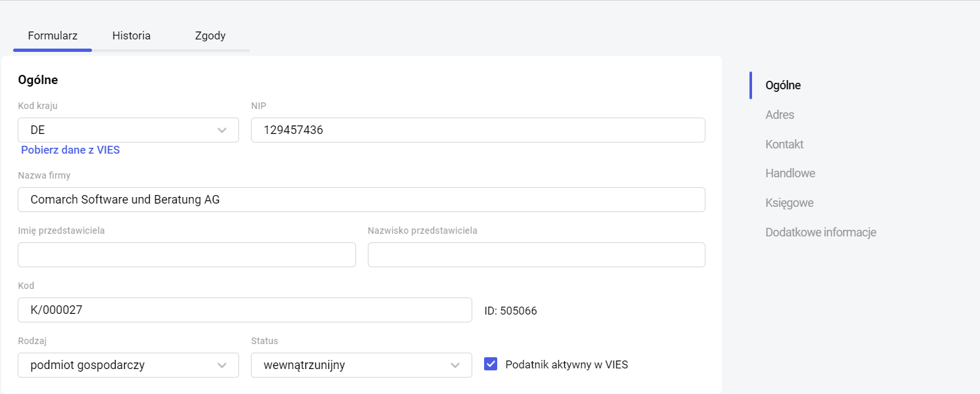980x394 pixels.
Task: Go to the Adres section
Action: pos(780,115)
